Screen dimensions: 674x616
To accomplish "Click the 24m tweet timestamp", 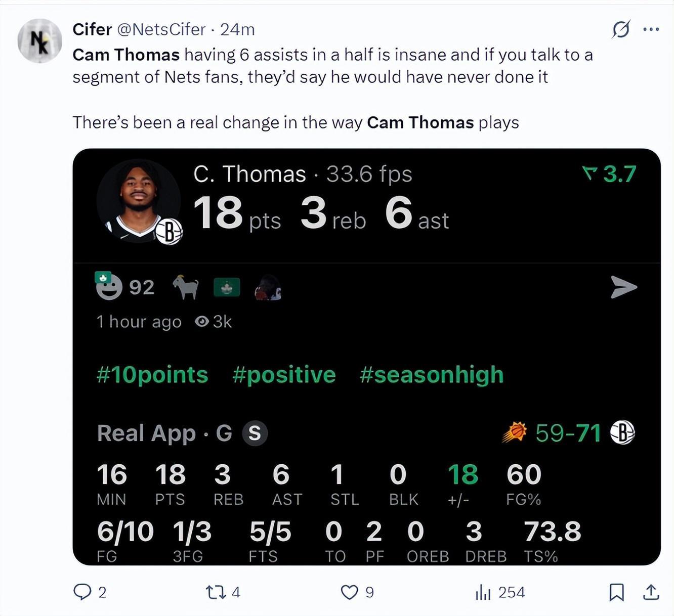I will click(x=237, y=29).
